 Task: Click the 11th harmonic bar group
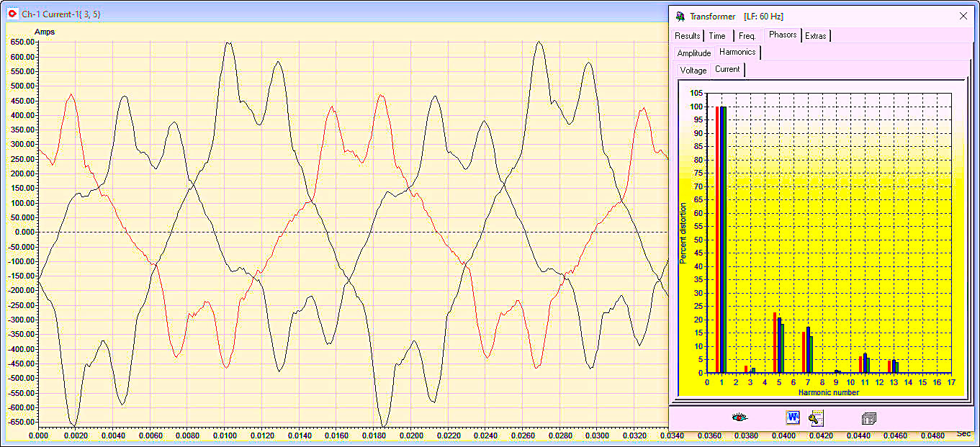pos(865,364)
